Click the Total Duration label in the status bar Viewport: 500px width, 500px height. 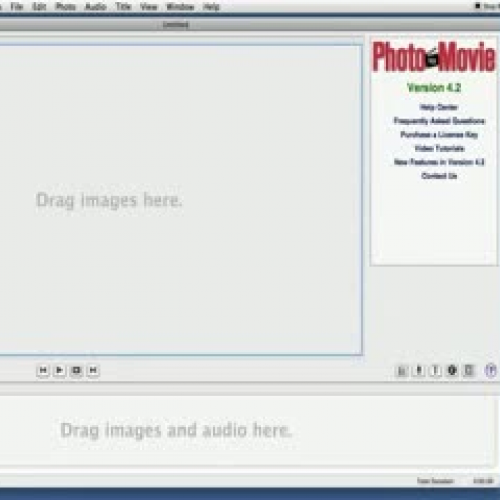[435, 481]
